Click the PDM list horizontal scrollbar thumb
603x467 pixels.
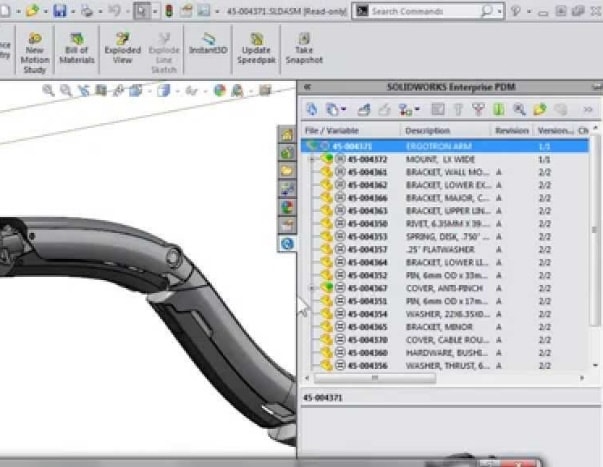375,378
